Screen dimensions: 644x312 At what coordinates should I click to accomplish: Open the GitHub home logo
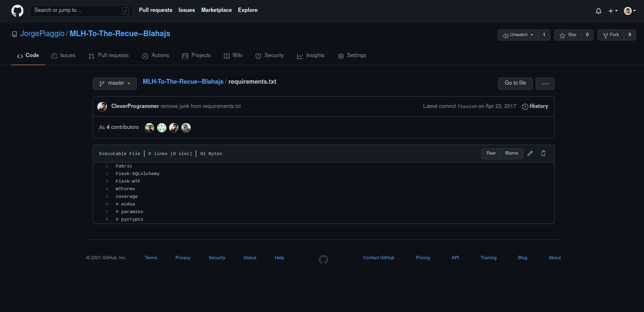click(17, 11)
